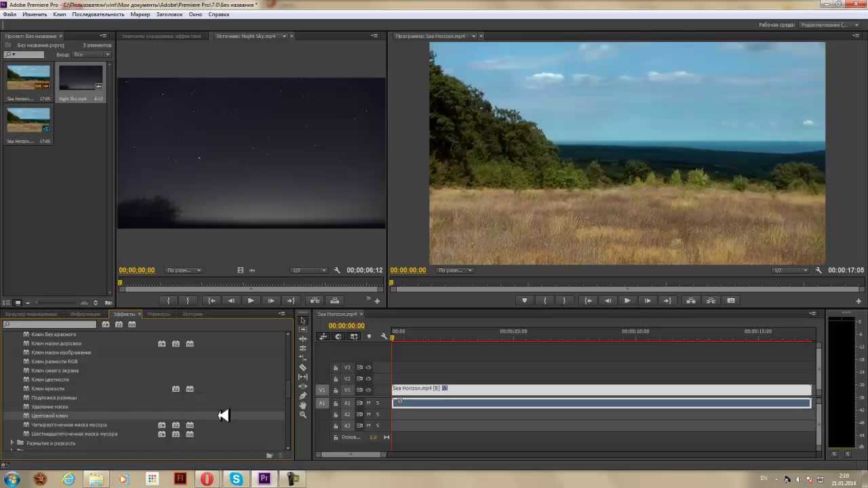Solo audio track A2

click(378, 414)
